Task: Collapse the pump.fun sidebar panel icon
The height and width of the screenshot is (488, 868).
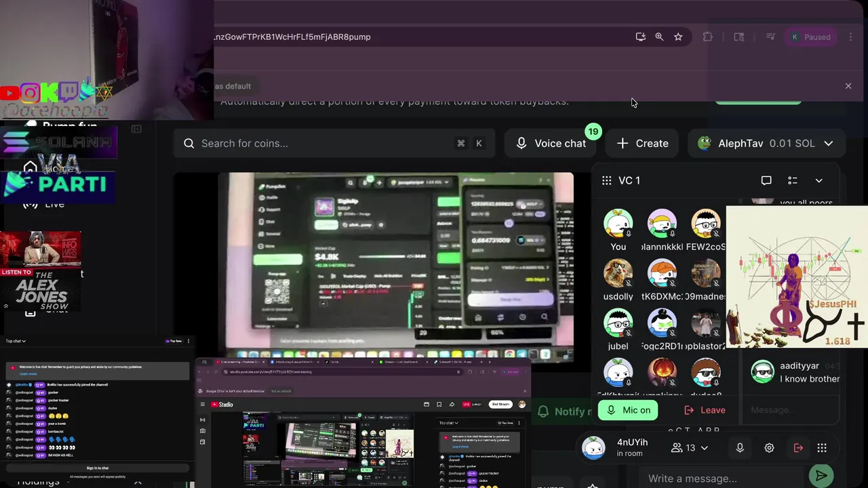Action: point(136,129)
